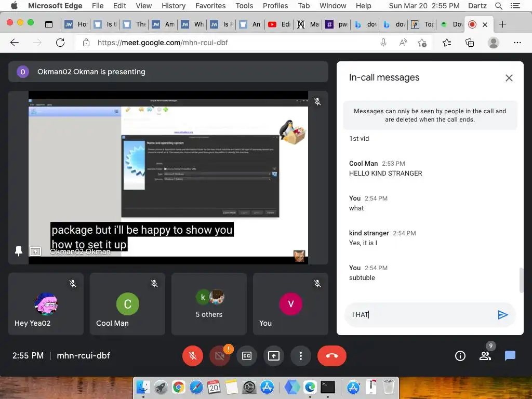Open Terminal from the Dock
Viewport: 532px width, 399px height.
(327, 387)
